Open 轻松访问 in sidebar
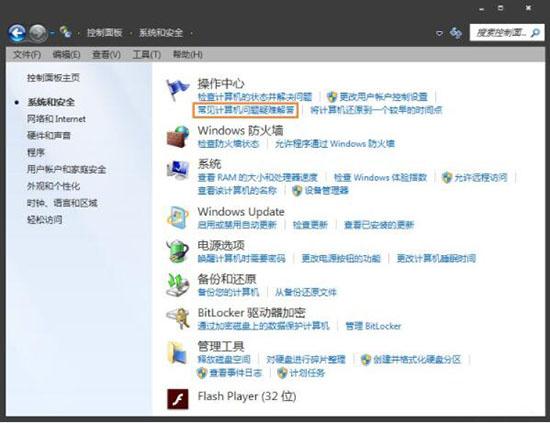This screenshot has width=550, height=423. pos(45,220)
